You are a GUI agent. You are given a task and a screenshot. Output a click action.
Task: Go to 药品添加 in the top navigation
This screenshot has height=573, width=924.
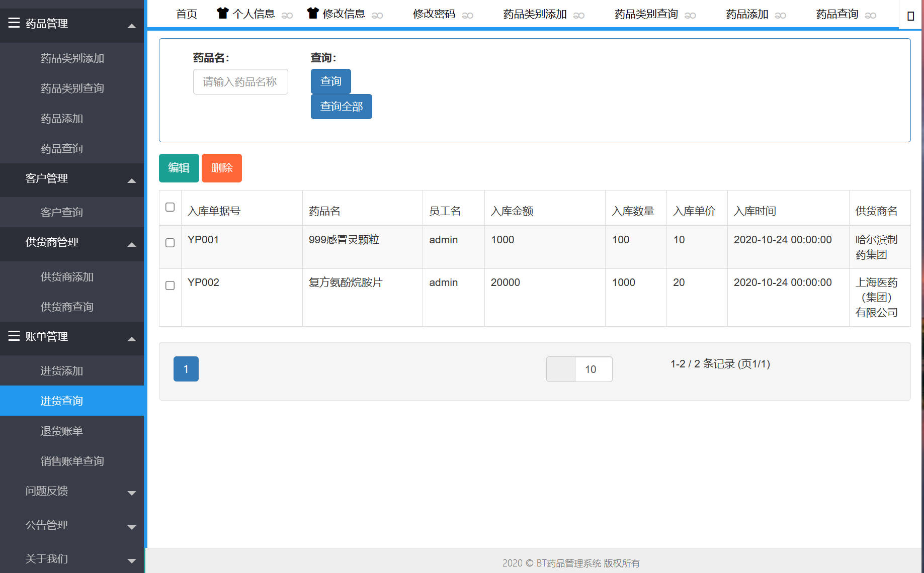point(746,14)
